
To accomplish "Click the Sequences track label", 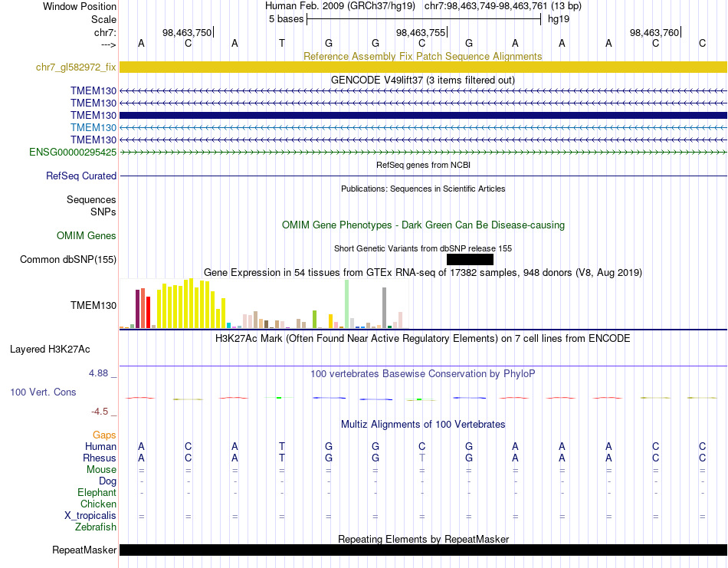I will click(91, 200).
